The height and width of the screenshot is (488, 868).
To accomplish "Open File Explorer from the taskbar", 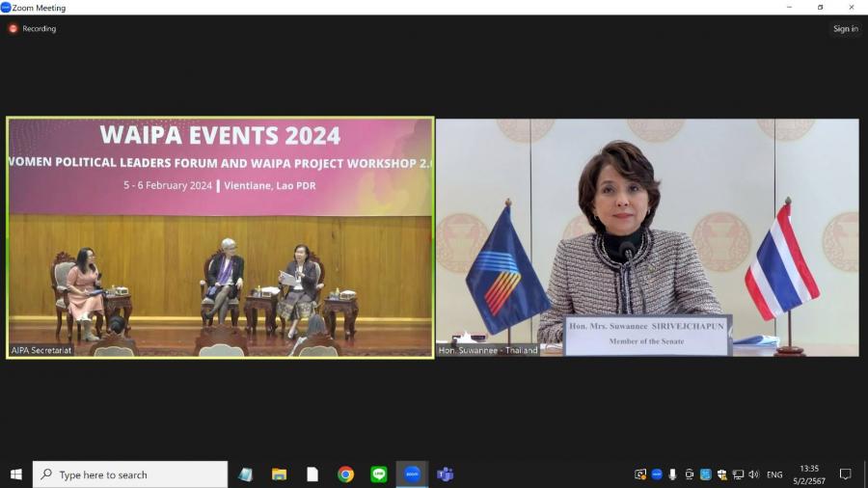I will [279, 474].
